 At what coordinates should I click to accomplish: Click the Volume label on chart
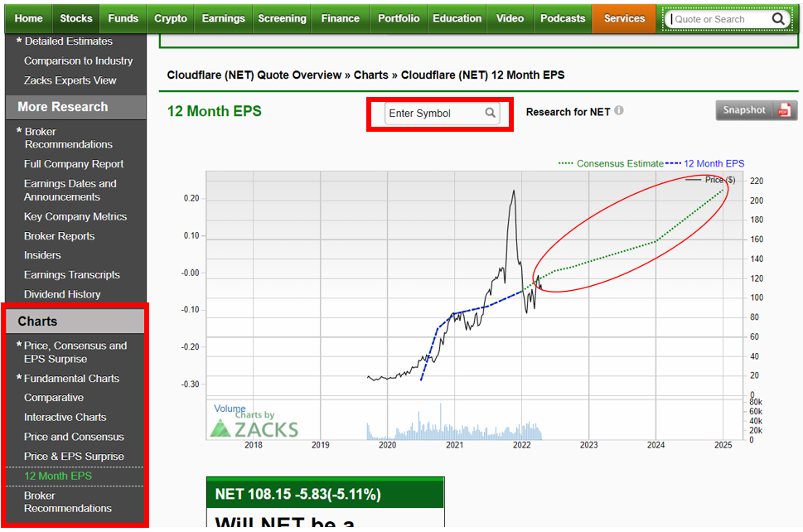[230, 409]
